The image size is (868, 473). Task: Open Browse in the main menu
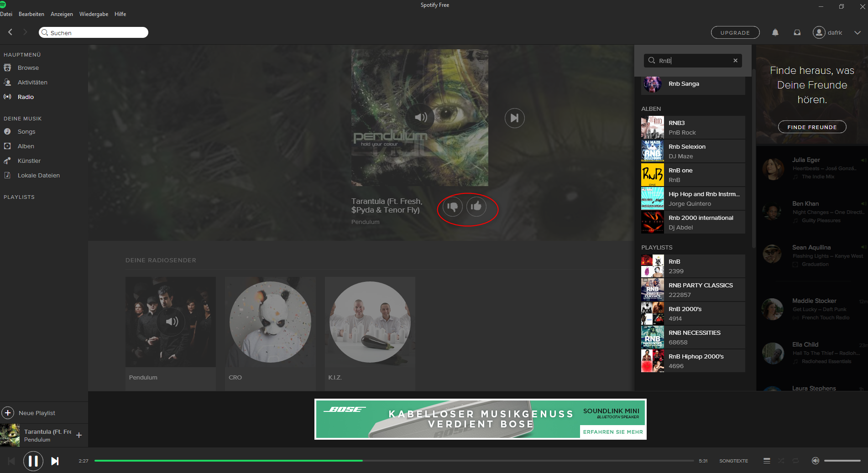28,68
